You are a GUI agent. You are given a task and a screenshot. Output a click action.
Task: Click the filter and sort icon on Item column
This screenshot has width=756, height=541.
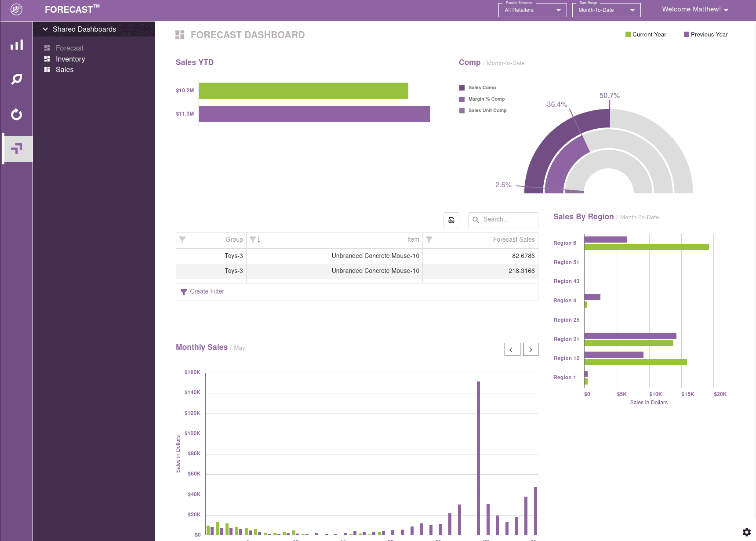click(255, 240)
